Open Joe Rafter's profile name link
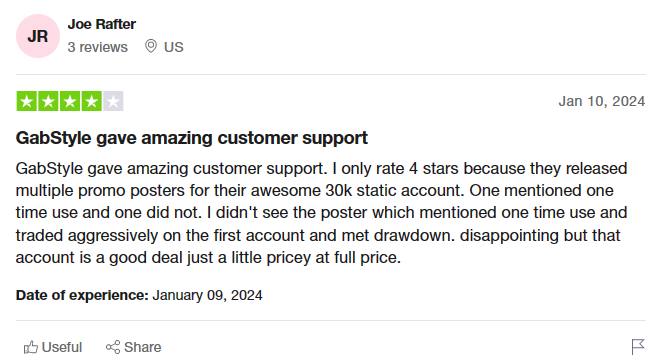The height and width of the screenshot is (360, 668). (101, 24)
